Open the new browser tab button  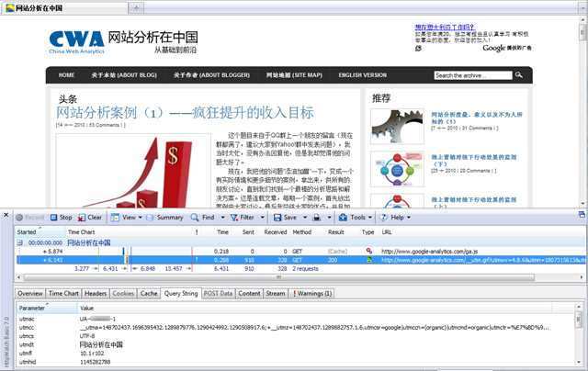point(137,7)
